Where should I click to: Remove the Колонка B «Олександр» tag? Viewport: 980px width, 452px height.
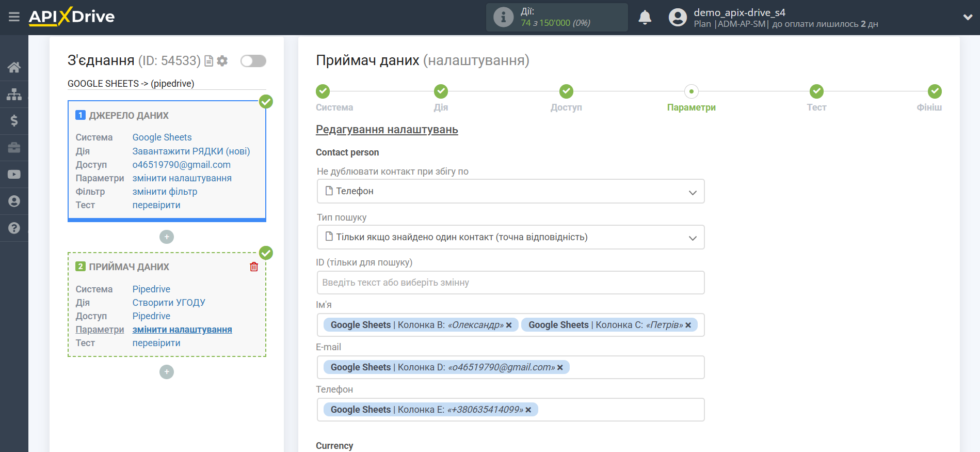509,325
